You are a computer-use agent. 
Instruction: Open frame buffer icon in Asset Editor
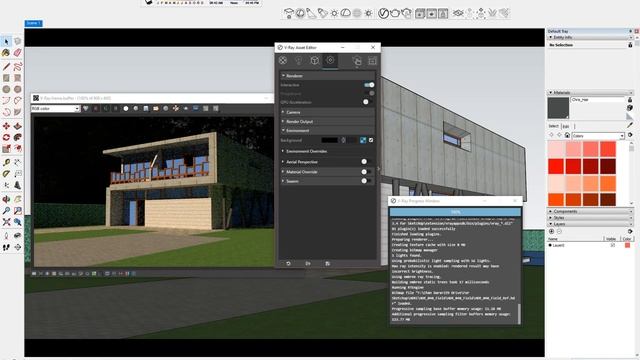click(372, 61)
